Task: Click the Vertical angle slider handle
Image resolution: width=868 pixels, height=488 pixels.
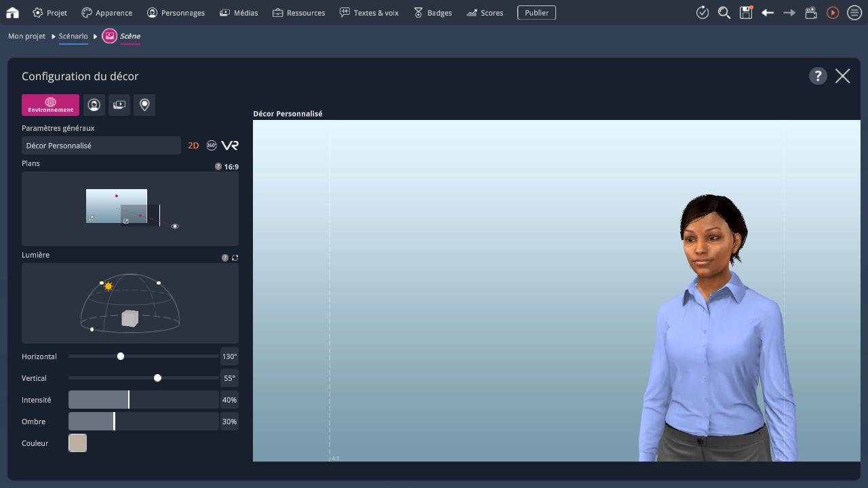Action: point(157,378)
